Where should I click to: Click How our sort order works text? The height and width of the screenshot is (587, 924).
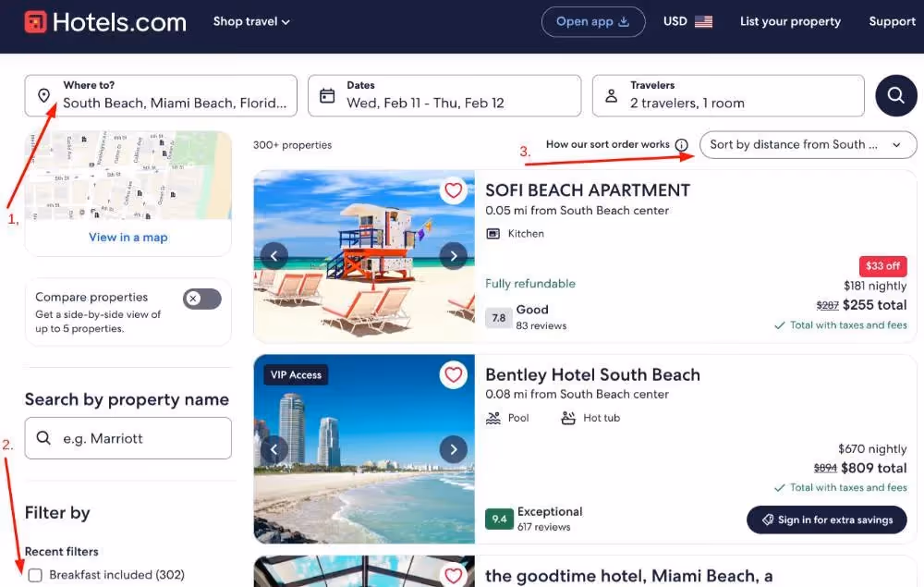608,144
